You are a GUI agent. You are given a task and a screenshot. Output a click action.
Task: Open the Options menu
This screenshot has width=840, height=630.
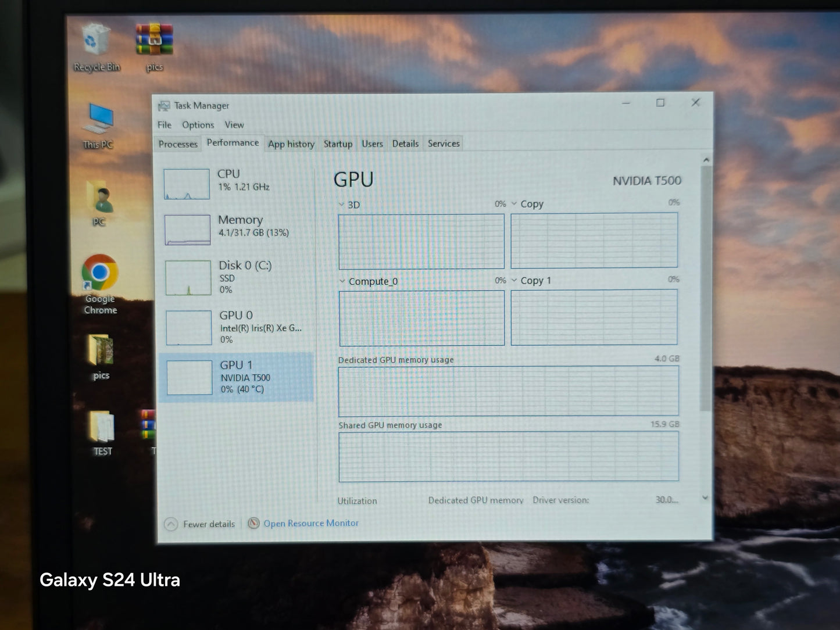coord(198,125)
